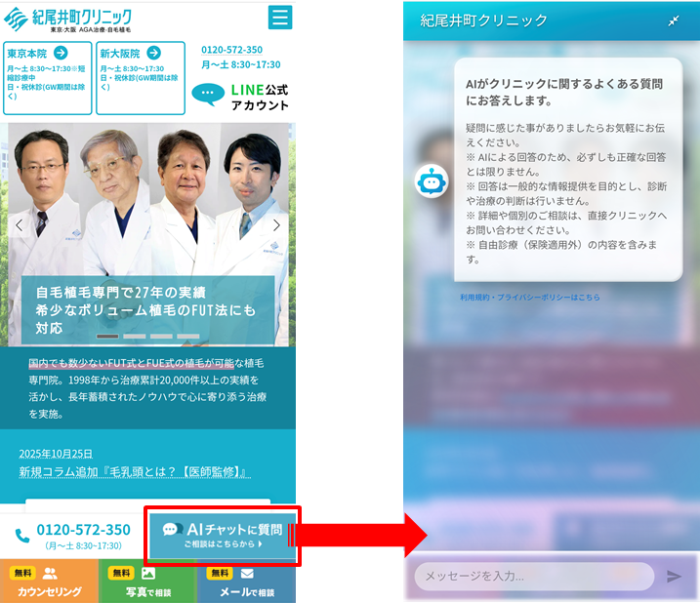Click the 紀尾井町クリニック logo in header
The width and height of the screenshot is (700, 603).
pyautogui.click(x=66, y=20)
